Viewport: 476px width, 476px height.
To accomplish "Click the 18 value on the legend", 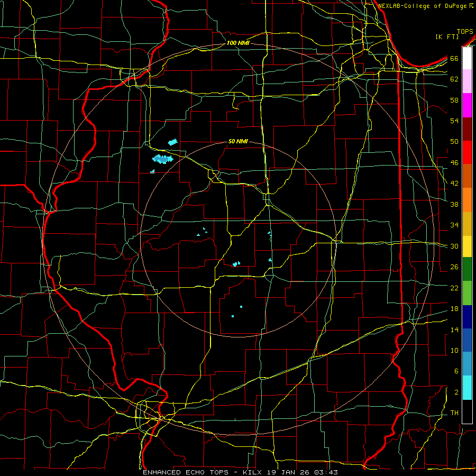I will tap(454, 309).
